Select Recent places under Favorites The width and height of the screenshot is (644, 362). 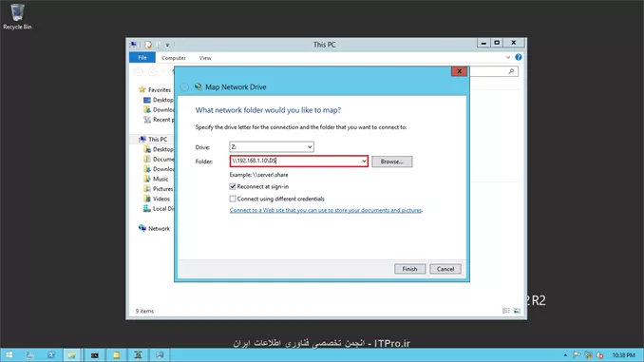pos(159,120)
